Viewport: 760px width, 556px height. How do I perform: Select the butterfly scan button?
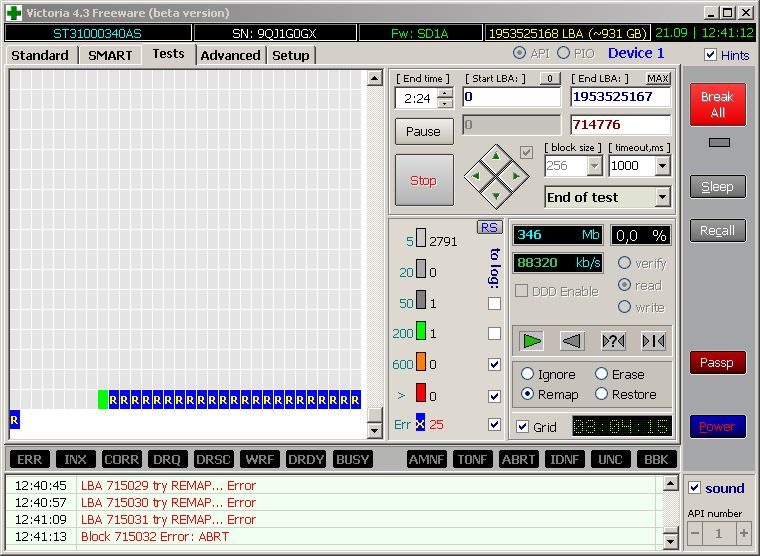(x=653, y=341)
